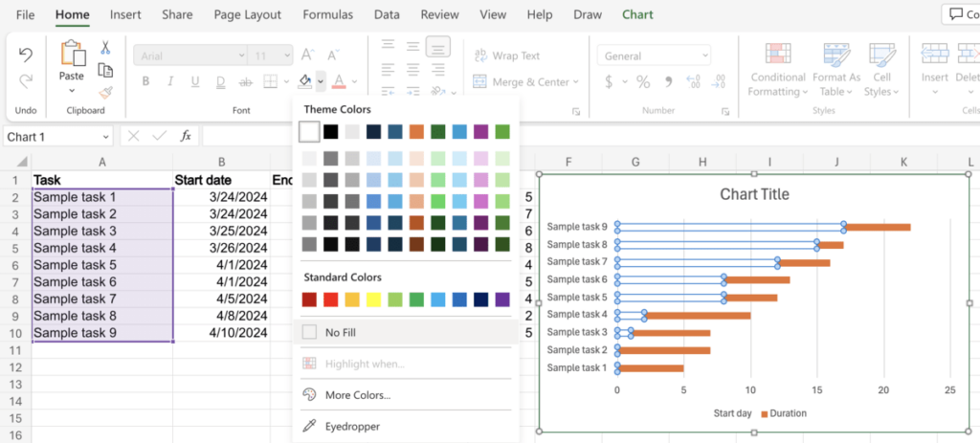Click the Chart Title text
Screen dimensions: 980x443
pyautogui.click(x=754, y=194)
